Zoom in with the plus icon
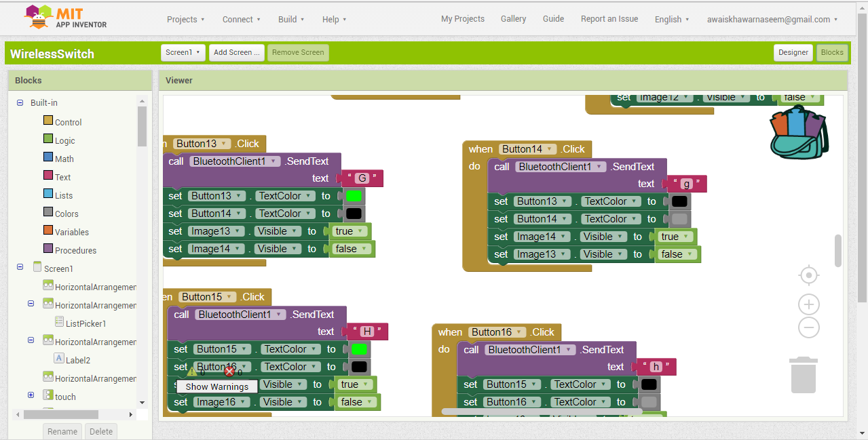Image resolution: width=868 pixels, height=440 pixels. pos(808,304)
